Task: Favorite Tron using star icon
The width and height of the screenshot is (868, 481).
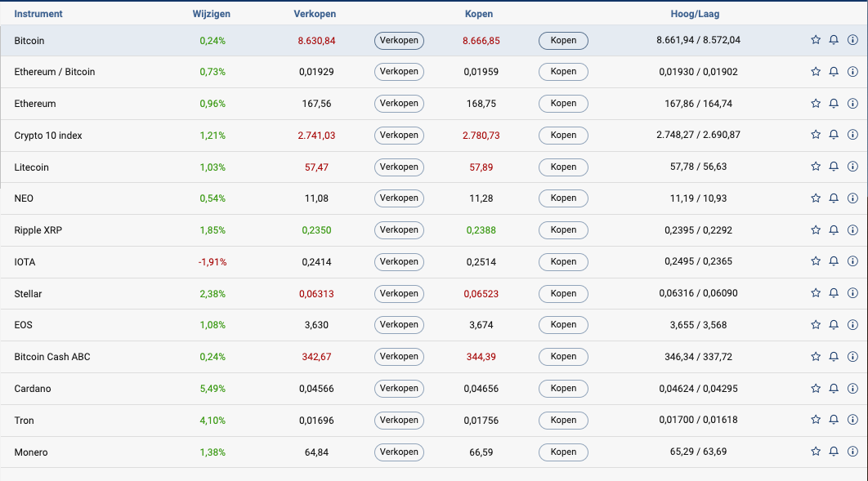Action: 816,420
